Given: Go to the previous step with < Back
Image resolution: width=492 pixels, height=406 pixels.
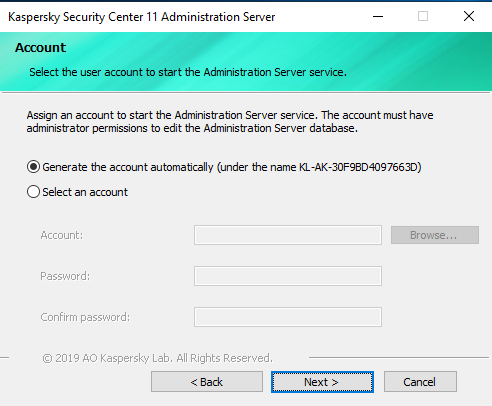Looking at the screenshot, I should [x=207, y=382].
